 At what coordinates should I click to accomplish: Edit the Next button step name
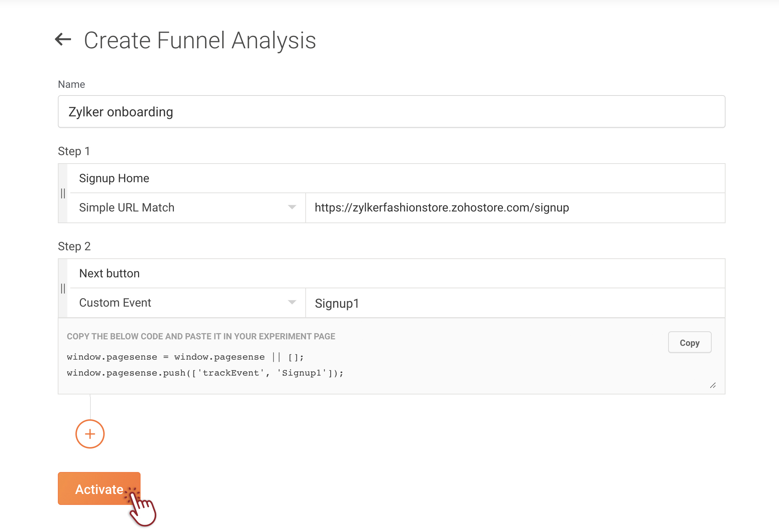click(395, 273)
